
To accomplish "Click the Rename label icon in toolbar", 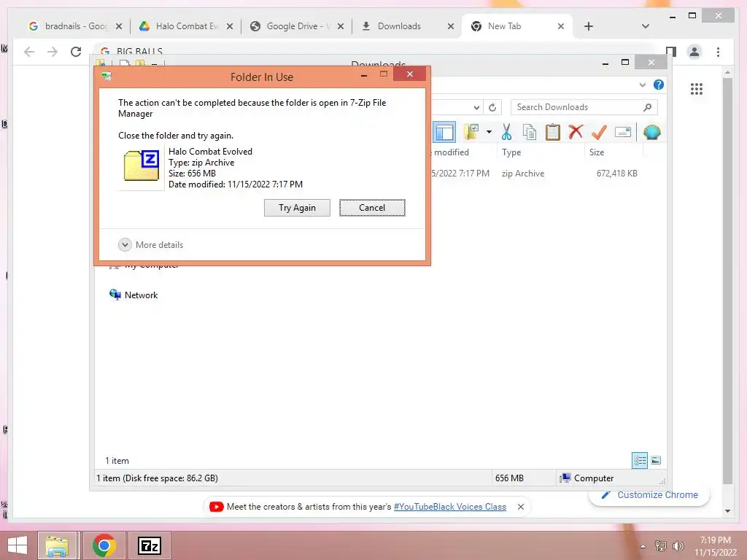I will [x=623, y=132].
